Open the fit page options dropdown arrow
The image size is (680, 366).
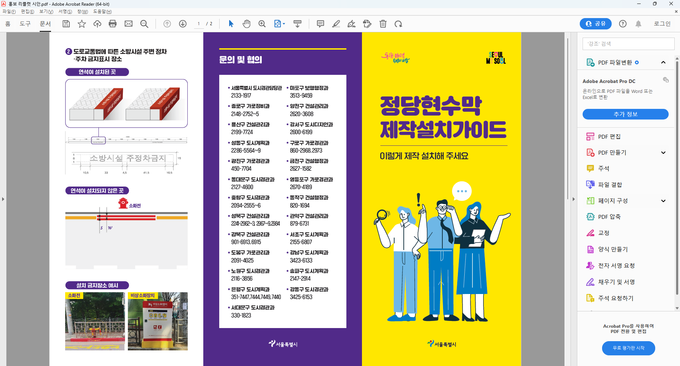pyautogui.click(x=284, y=24)
